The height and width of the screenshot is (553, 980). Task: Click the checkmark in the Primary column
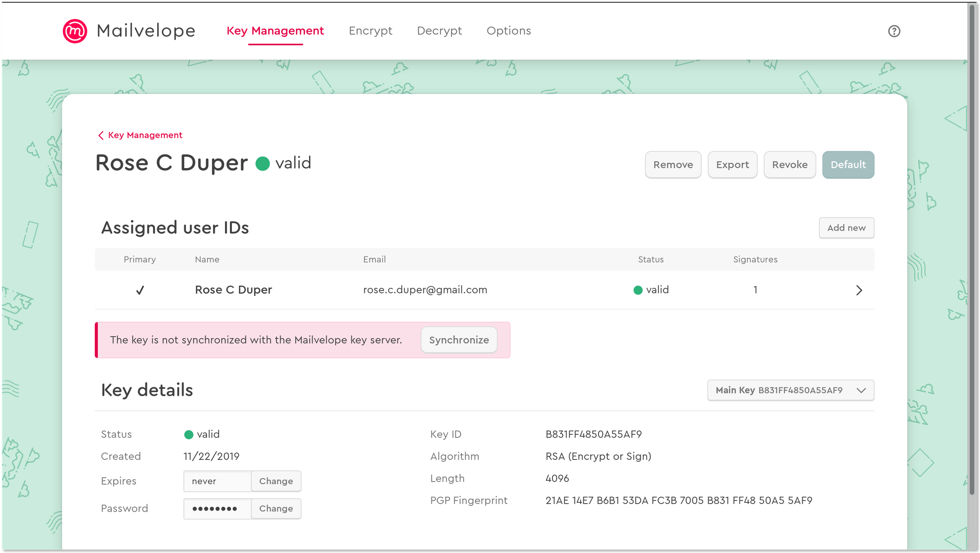coord(140,290)
